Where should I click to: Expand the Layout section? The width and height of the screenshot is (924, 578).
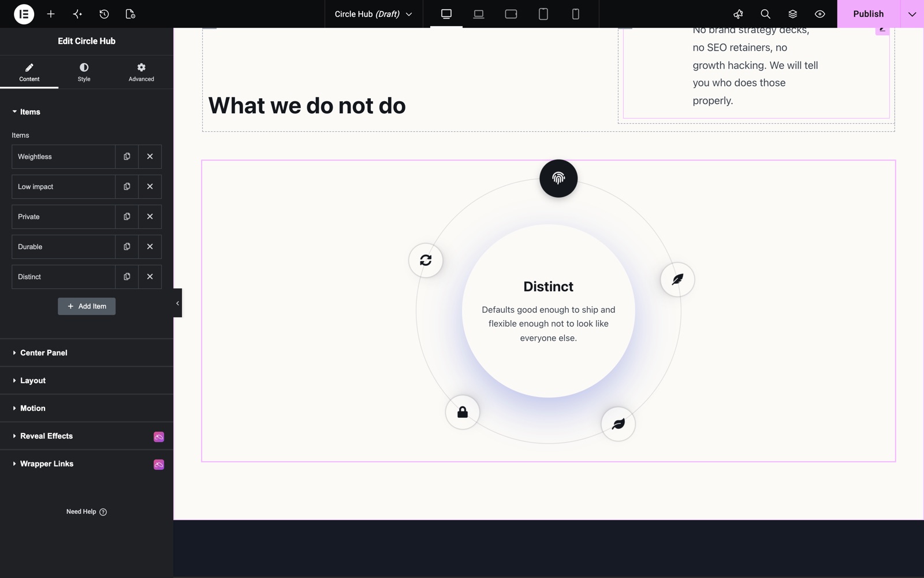point(87,380)
